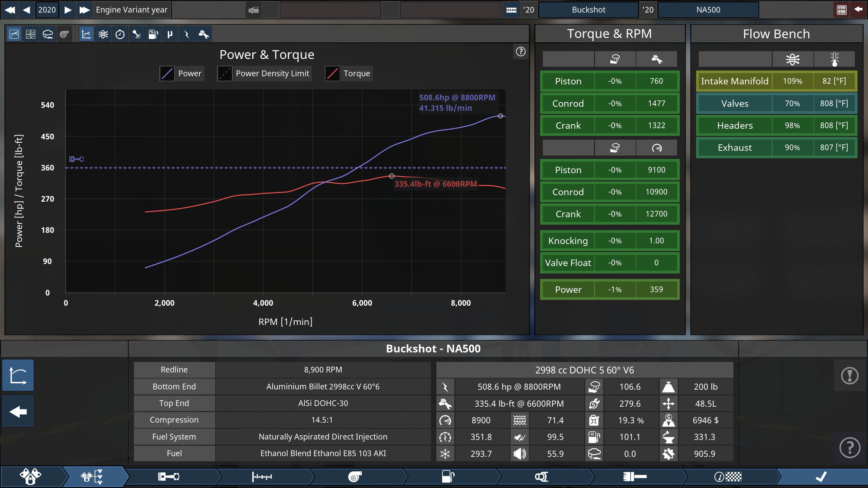This screenshot has width=868, height=488.
Task: Click the tachometer column header icon
Action: [x=657, y=148]
